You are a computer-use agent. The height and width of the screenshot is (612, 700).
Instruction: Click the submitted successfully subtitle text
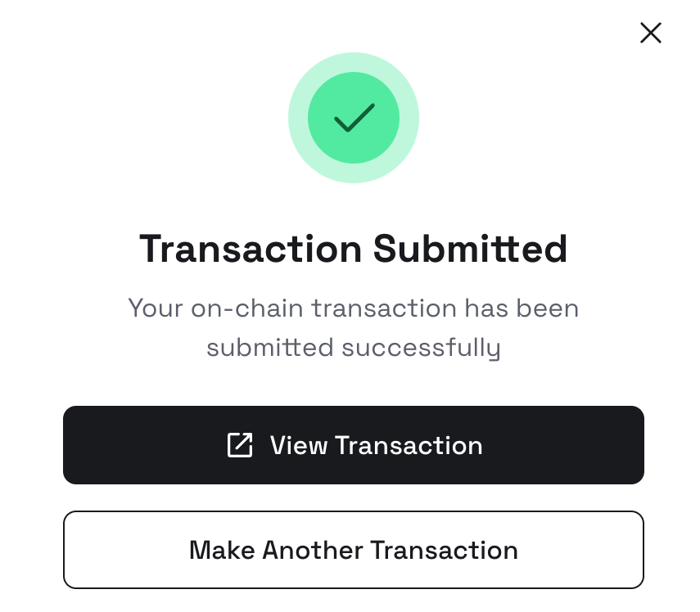point(353,346)
